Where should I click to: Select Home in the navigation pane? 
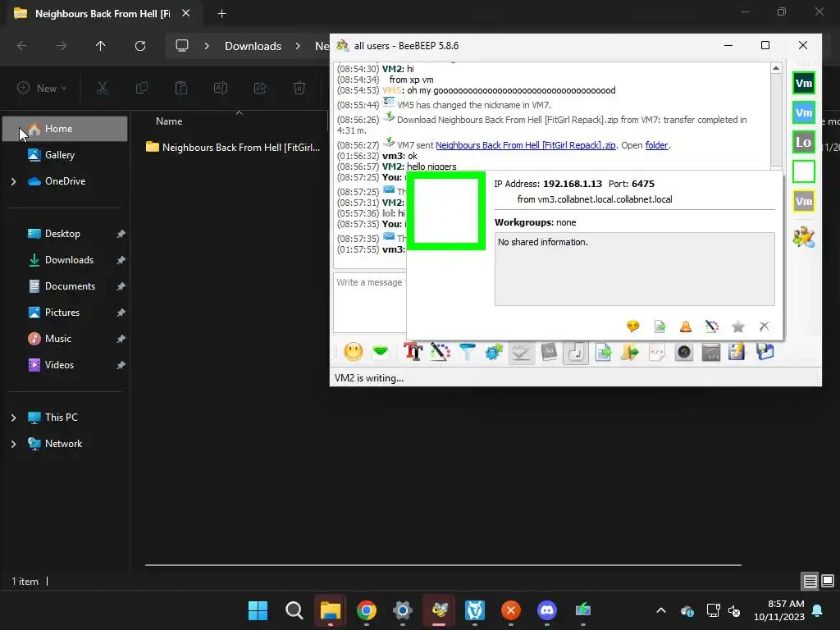(x=65, y=129)
